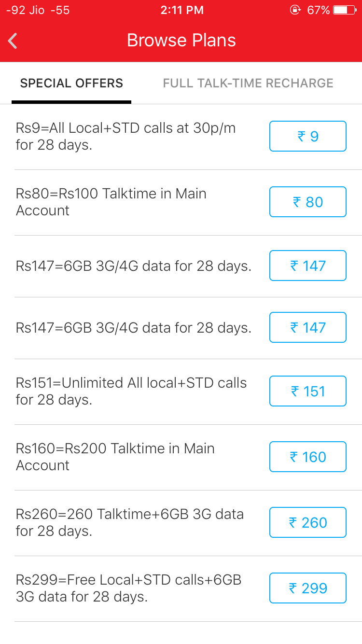Tap Rs299 Free Local+STD calls description
The image size is (362, 644).
pos(128,588)
